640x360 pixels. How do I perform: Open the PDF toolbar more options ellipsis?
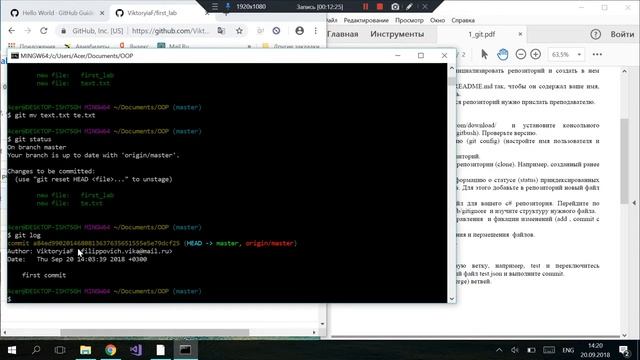(597, 54)
